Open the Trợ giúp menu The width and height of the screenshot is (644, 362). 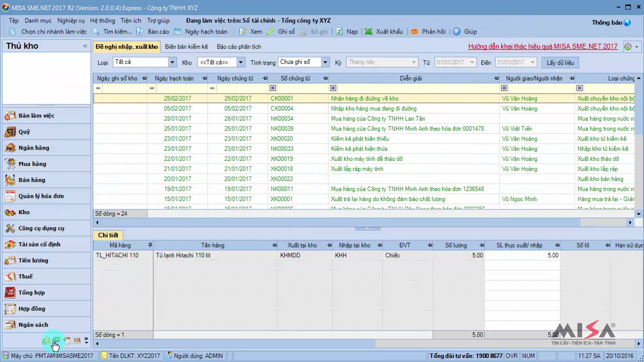tap(158, 21)
